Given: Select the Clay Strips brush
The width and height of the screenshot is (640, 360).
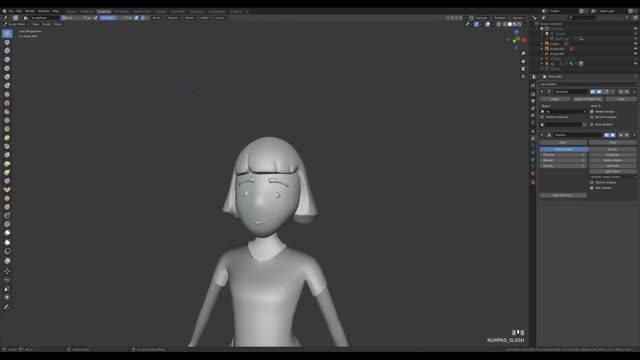Looking at the screenshot, I should tap(7, 60).
